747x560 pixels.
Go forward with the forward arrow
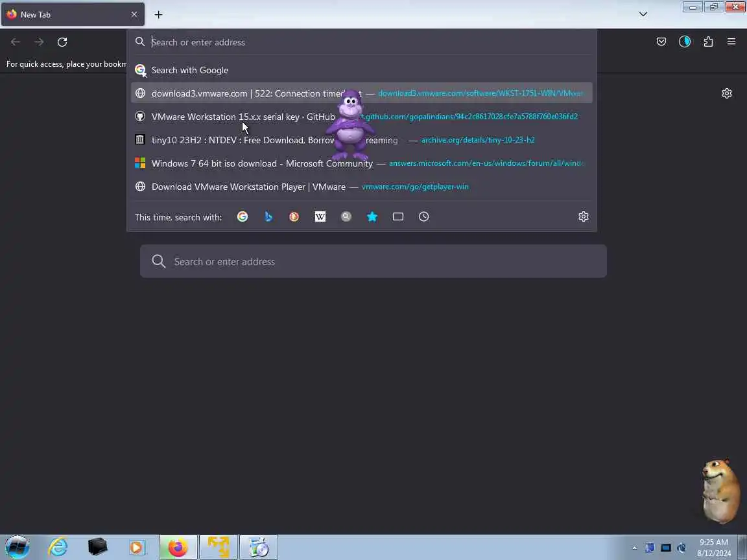click(x=39, y=42)
